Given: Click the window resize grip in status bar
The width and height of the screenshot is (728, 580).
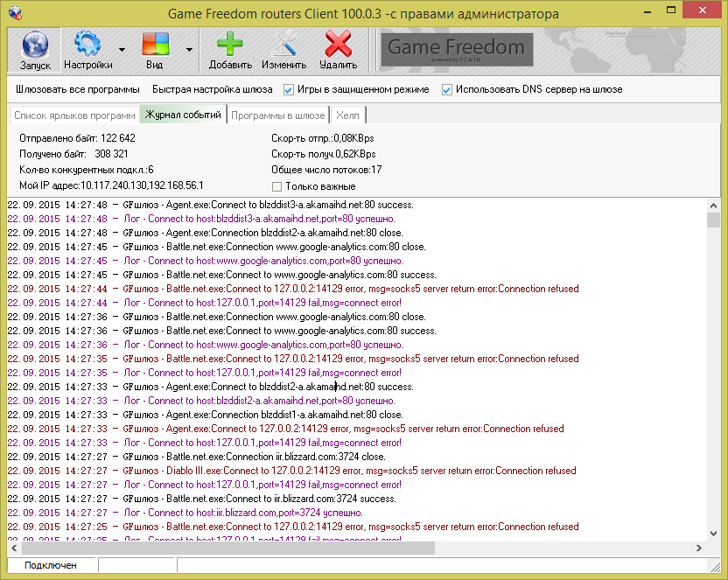Looking at the screenshot, I should point(714,566).
